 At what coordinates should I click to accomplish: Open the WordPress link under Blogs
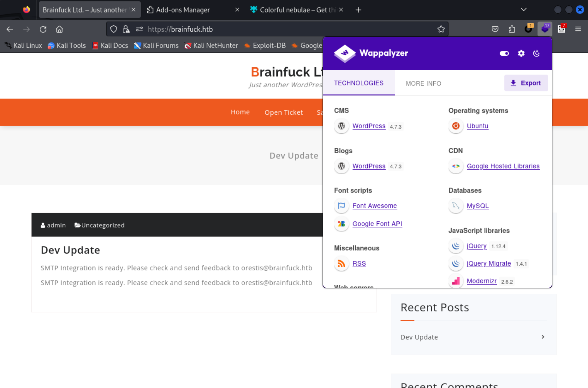(x=369, y=166)
